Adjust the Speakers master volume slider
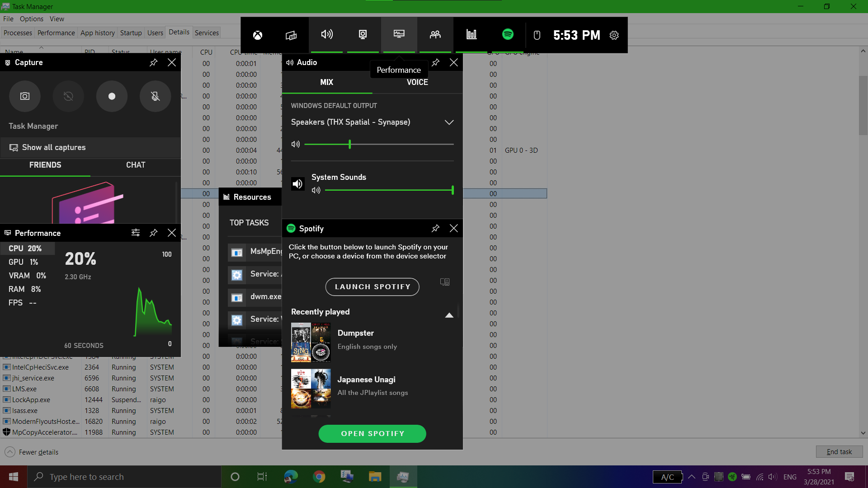 pyautogui.click(x=379, y=144)
